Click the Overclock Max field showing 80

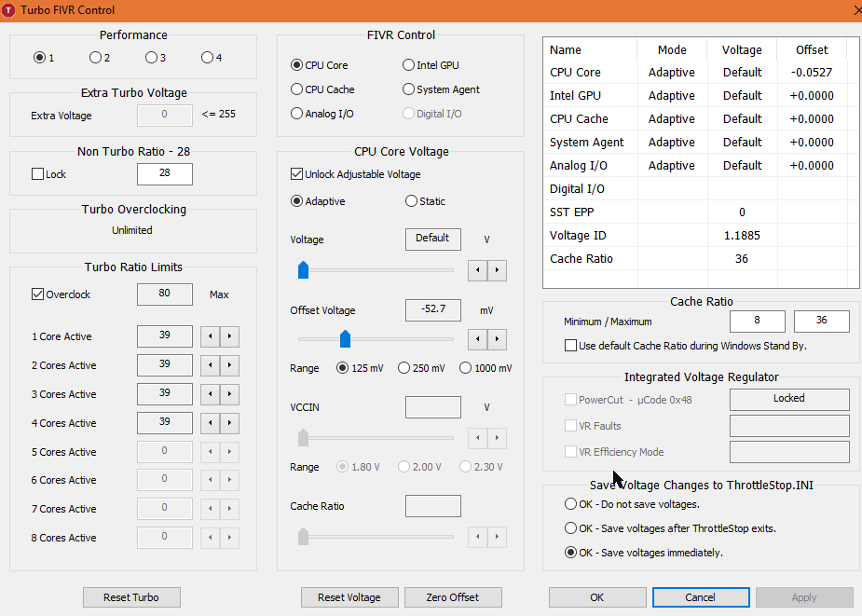[165, 294]
